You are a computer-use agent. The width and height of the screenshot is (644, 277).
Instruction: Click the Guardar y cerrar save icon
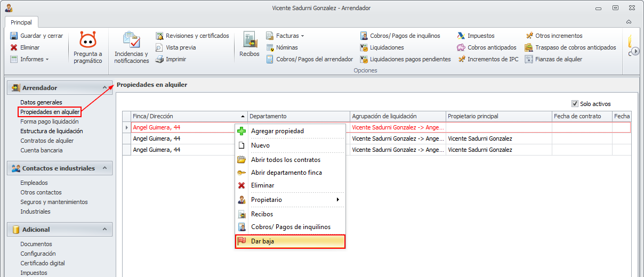(x=14, y=36)
